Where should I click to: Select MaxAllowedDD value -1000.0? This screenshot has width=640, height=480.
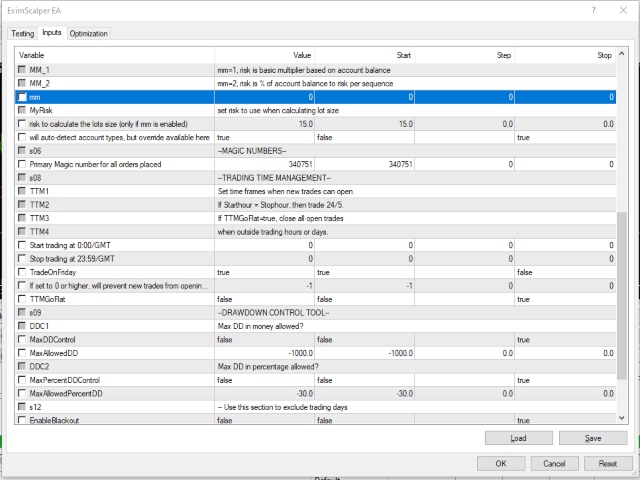(264, 353)
